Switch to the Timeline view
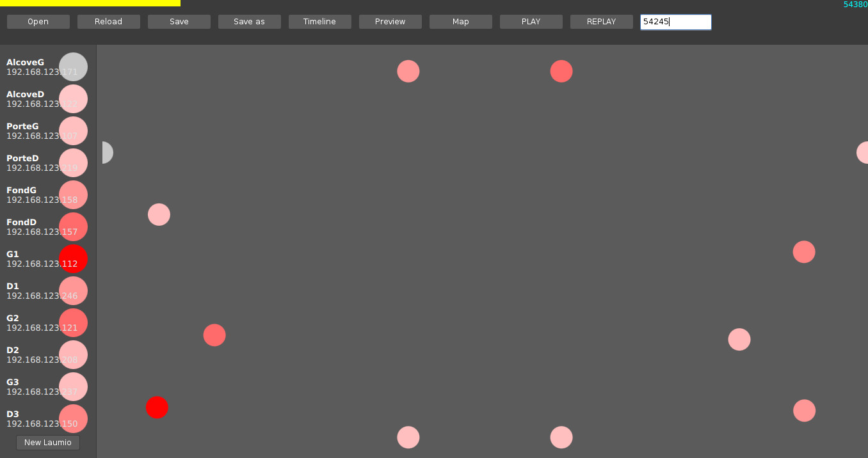868x458 pixels. 320,22
